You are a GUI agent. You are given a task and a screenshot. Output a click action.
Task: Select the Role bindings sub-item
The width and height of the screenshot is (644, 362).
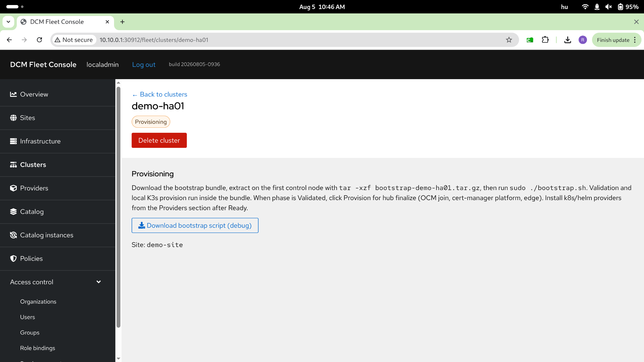point(38,348)
